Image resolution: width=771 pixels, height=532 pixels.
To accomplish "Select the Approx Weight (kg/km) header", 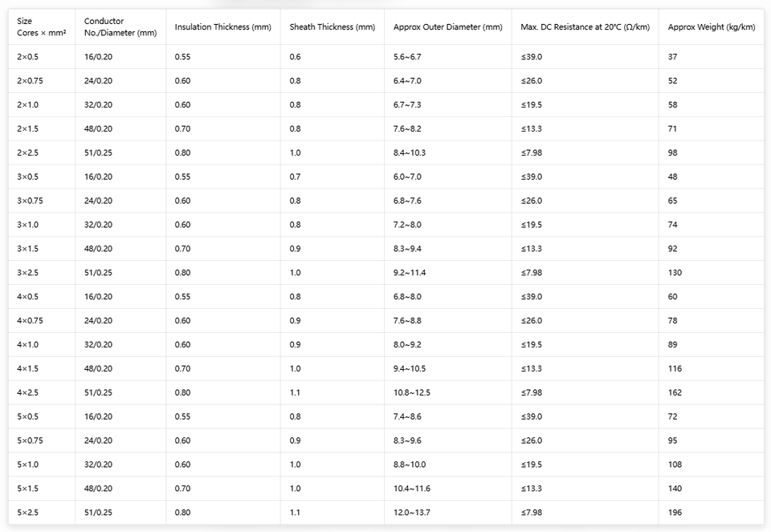I will [x=711, y=27].
